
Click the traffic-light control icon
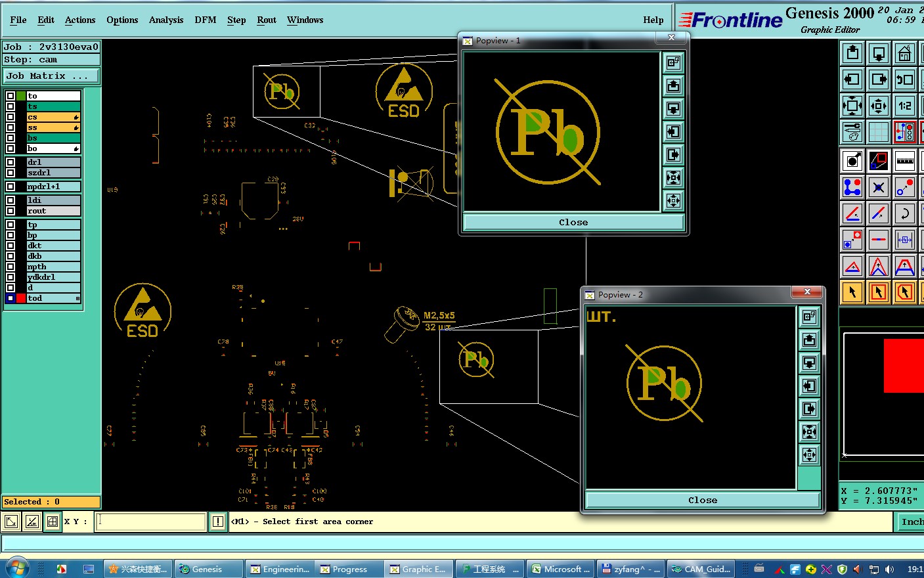point(905,132)
